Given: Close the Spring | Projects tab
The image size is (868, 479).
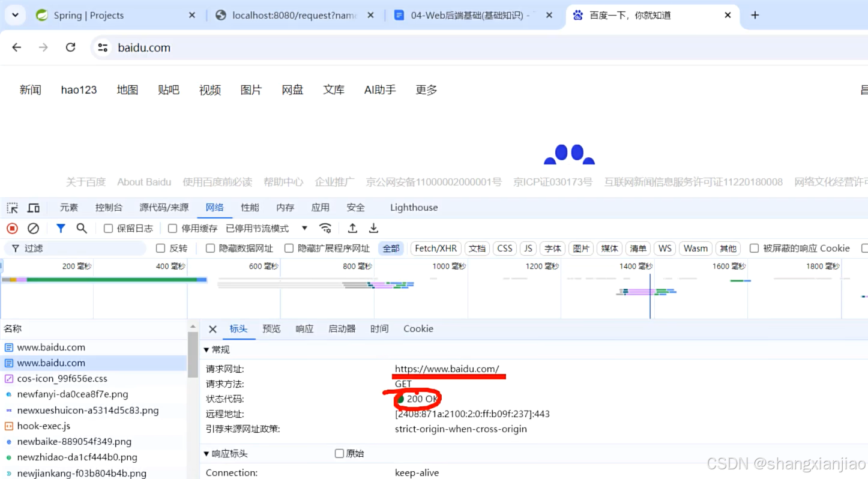Looking at the screenshot, I should 192,15.
